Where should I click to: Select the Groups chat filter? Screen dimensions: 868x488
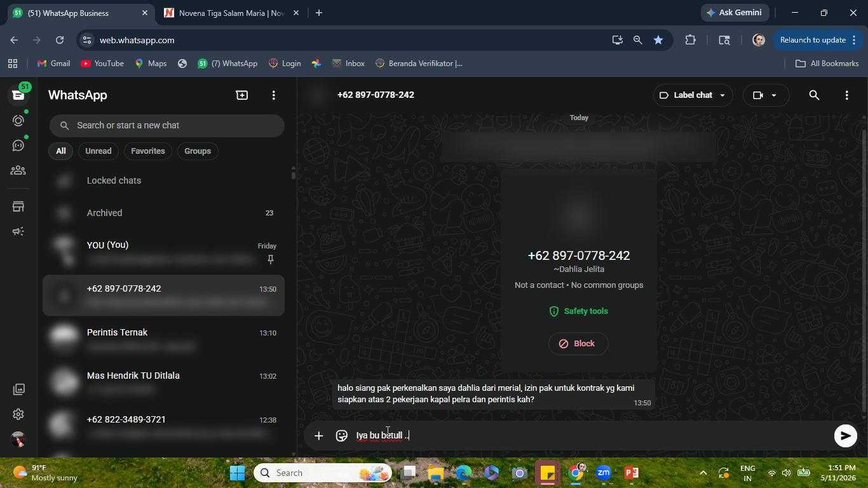click(x=198, y=151)
